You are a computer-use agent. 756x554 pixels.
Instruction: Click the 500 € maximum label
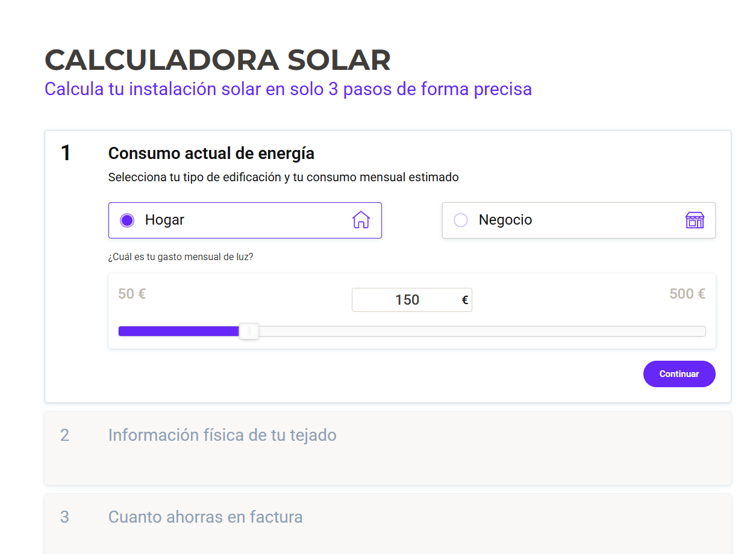pyautogui.click(x=687, y=294)
